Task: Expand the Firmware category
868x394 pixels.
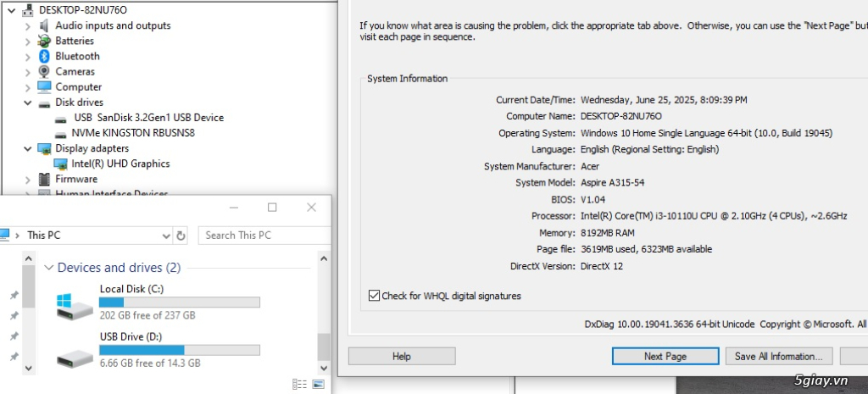Action: 28,180
